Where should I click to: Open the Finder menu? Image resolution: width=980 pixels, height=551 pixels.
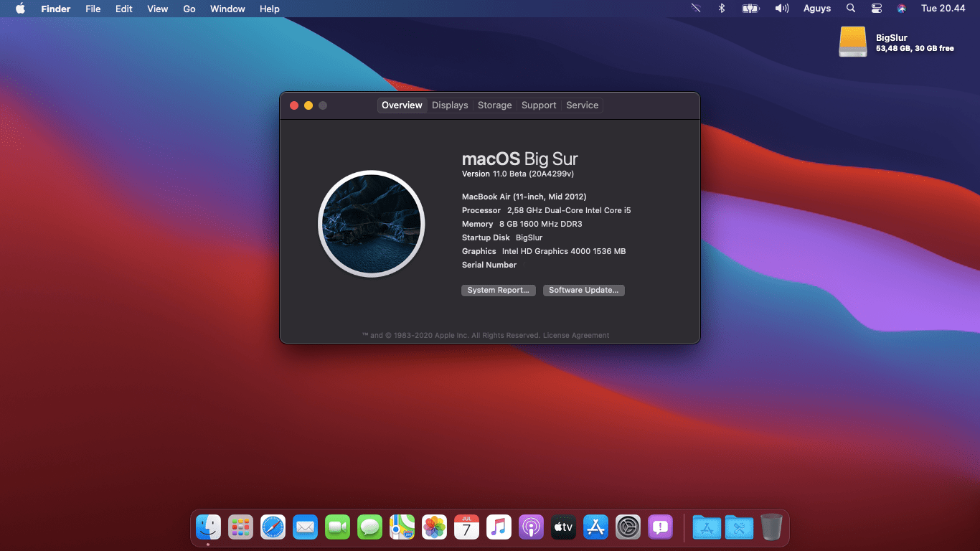(56, 9)
